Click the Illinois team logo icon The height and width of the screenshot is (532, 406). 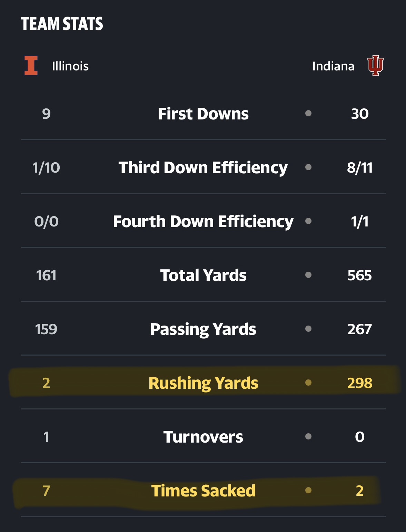(31, 66)
